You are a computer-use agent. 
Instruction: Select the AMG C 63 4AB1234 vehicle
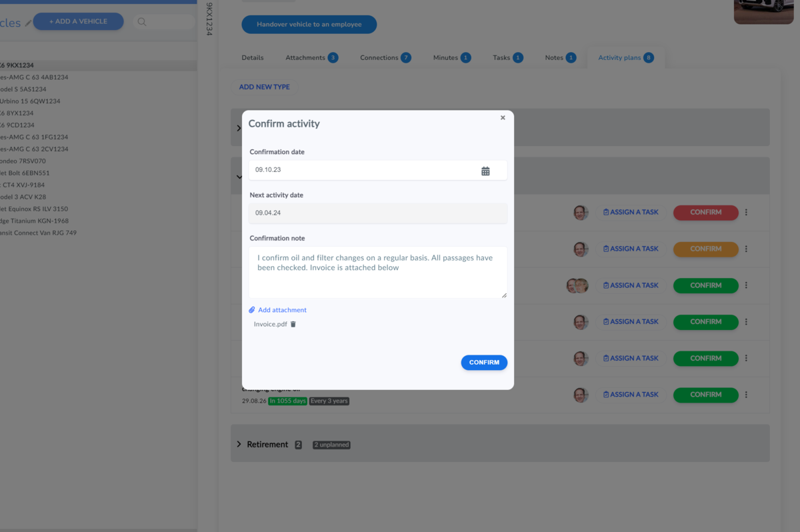pyautogui.click(x=98, y=77)
